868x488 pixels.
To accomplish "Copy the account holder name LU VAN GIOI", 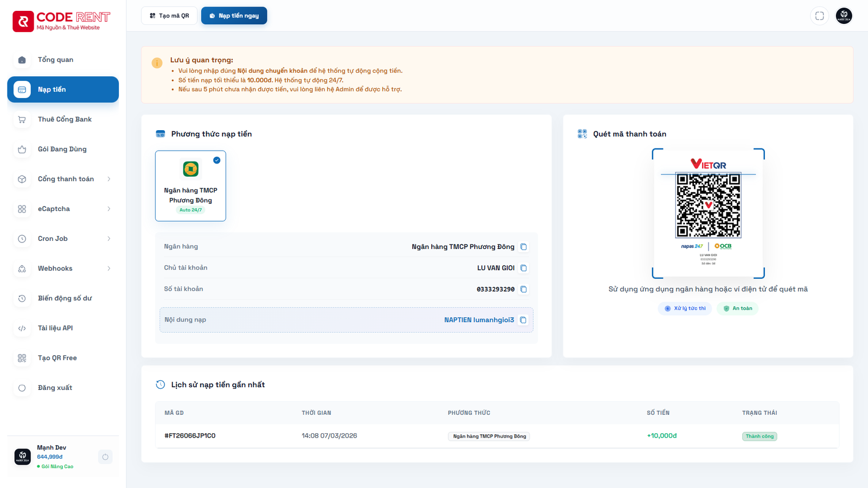I will [x=524, y=268].
